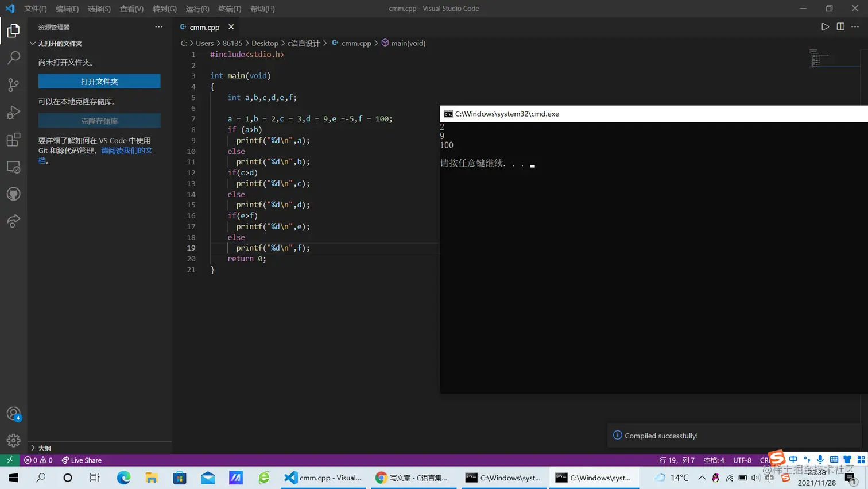Open the Windows Start menu
Image resolution: width=868 pixels, height=489 pixels.
[x=14, y=478]
